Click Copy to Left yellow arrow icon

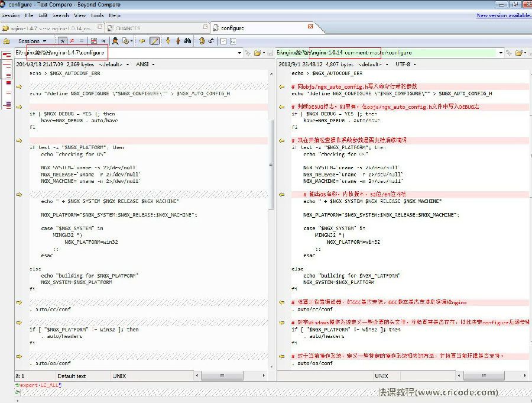click(142, 41)
